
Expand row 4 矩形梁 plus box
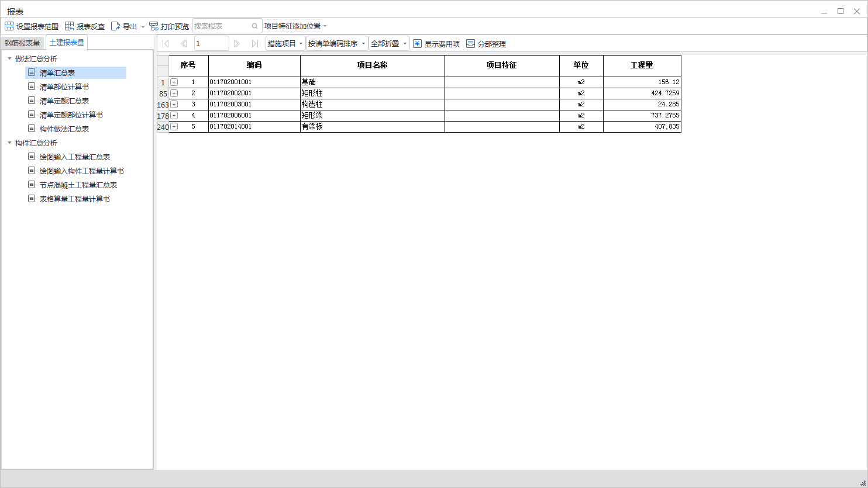(174, 116)
